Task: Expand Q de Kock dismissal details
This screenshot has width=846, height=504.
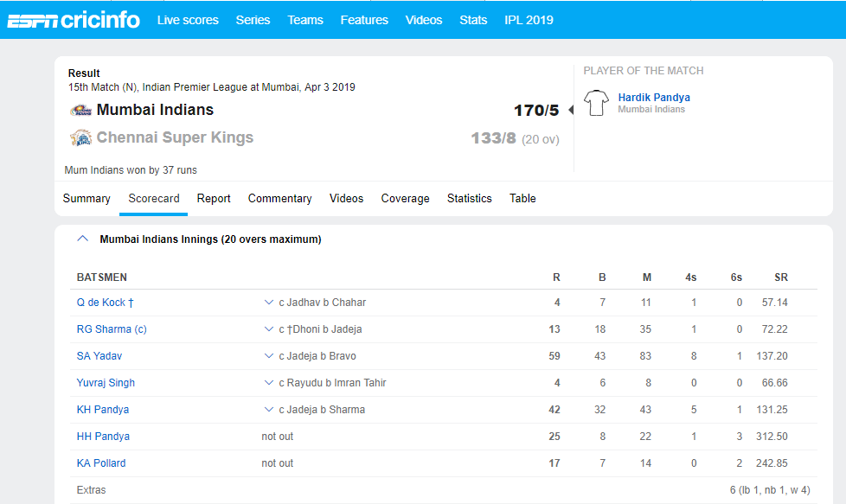Action: pyautogui.click(x=269, y=303)
